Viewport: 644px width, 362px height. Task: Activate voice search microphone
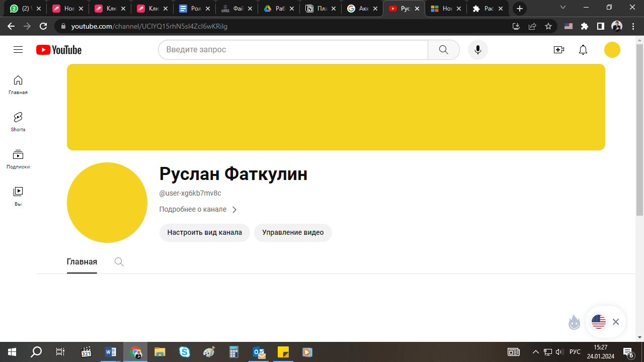click(477, 50)
